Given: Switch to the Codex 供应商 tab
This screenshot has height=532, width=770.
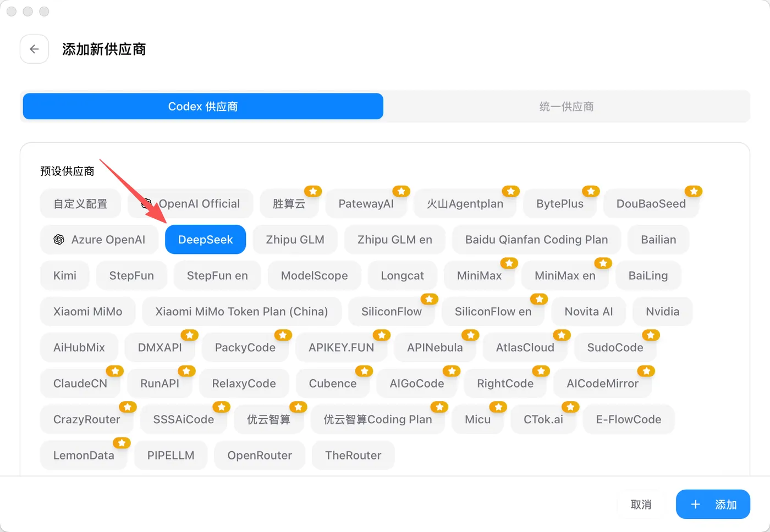Looking at the screenshot, I should pyautogui.click(x=203, y=106).
